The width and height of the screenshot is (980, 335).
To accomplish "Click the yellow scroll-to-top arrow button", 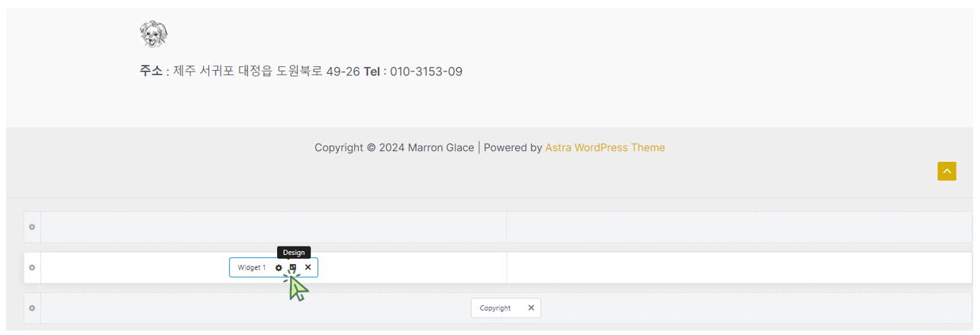I will pos(946,172).
